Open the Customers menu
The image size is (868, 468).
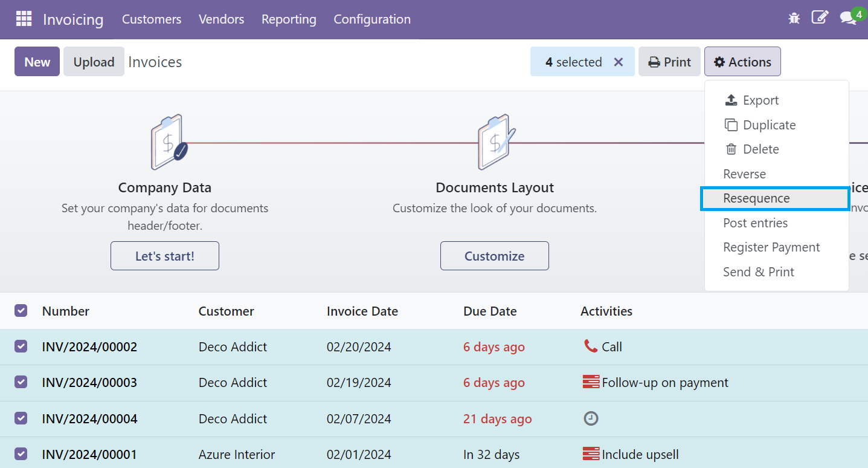[152, 19]
